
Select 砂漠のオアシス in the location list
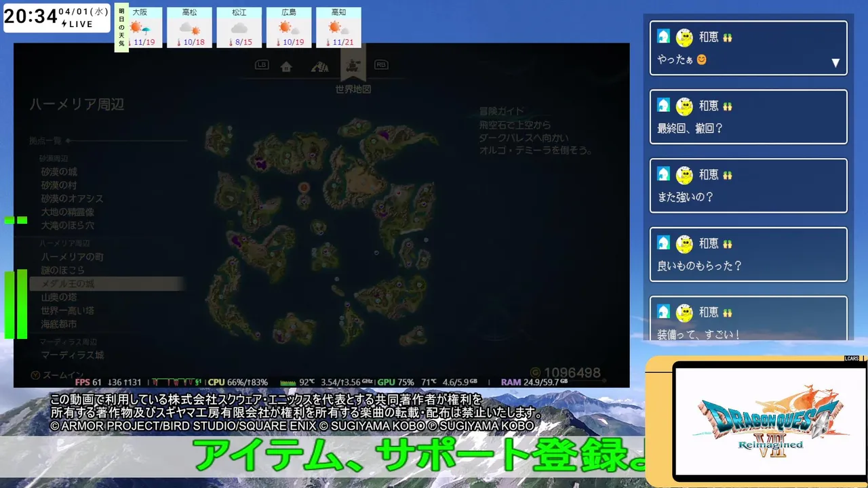[72, 199]
